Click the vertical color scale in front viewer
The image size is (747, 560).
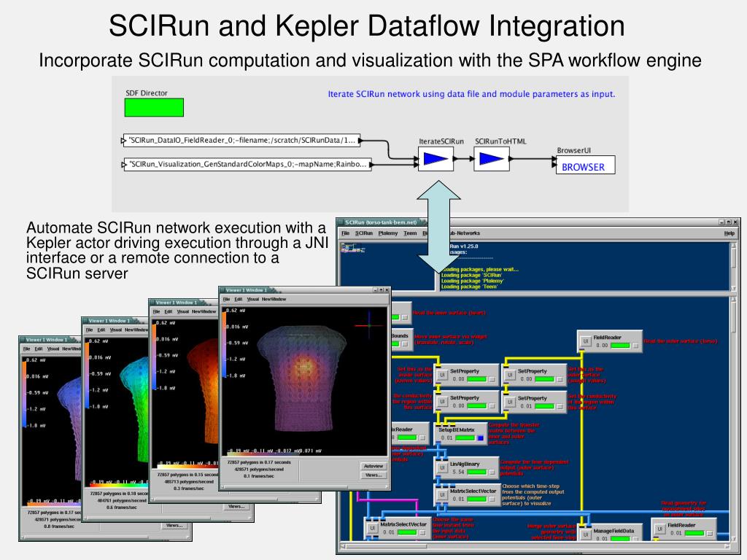223,343
